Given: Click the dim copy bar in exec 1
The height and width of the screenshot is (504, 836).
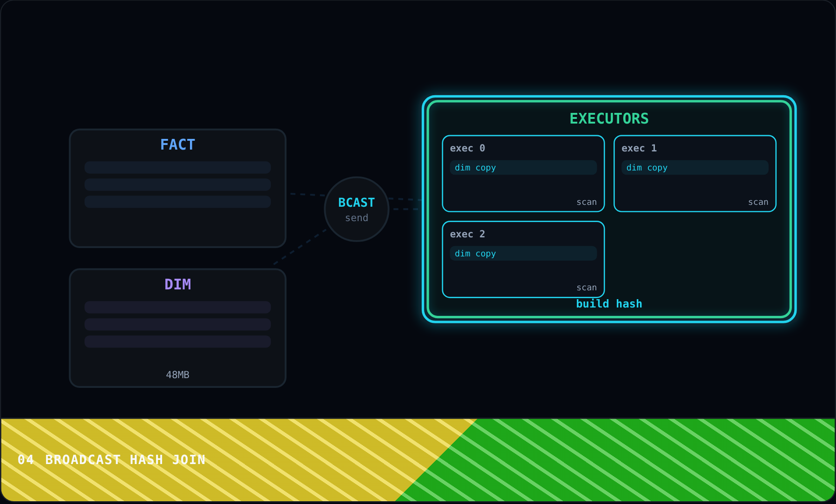Looking at the screenshot, I should (x=695, y=168).
